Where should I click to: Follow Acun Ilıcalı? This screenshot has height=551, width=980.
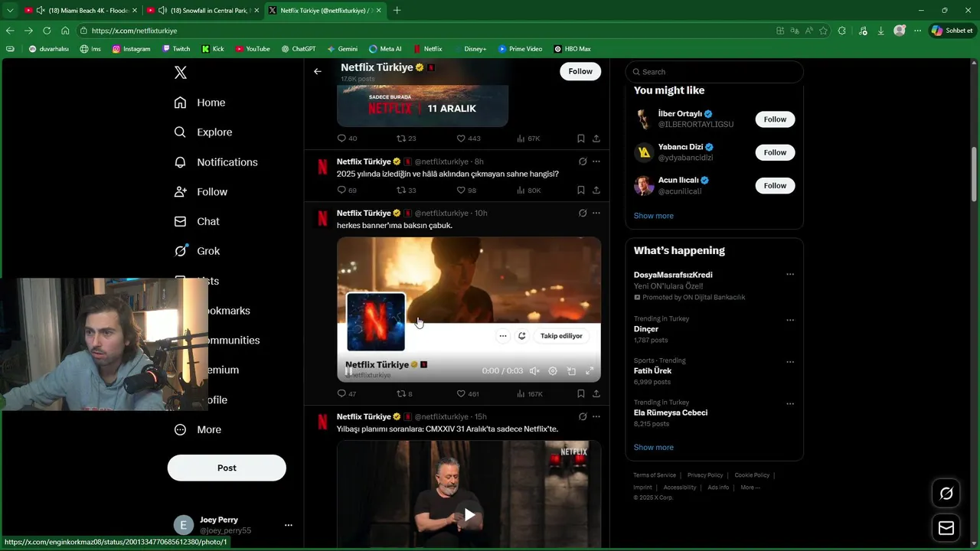point(775,185)
